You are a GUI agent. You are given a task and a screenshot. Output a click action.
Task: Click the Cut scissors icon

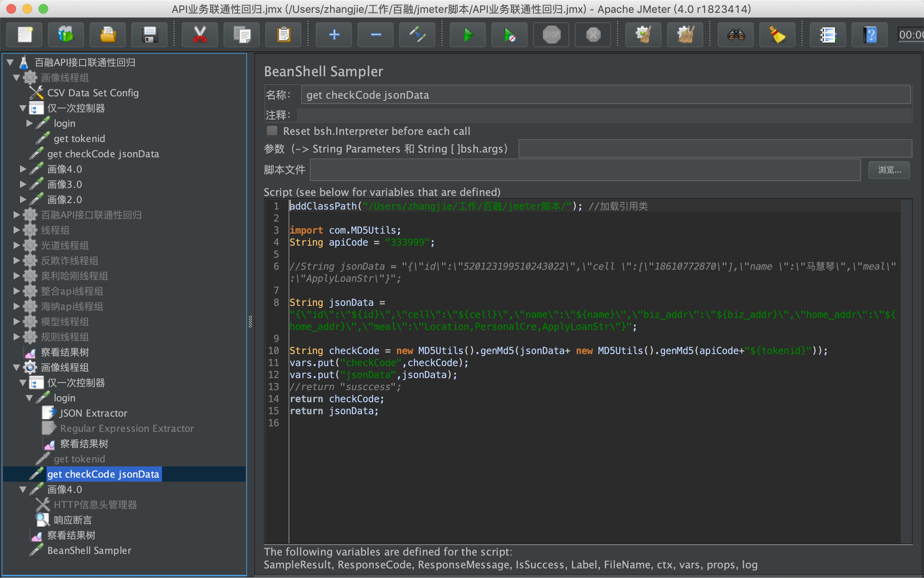tap(200, 35)
